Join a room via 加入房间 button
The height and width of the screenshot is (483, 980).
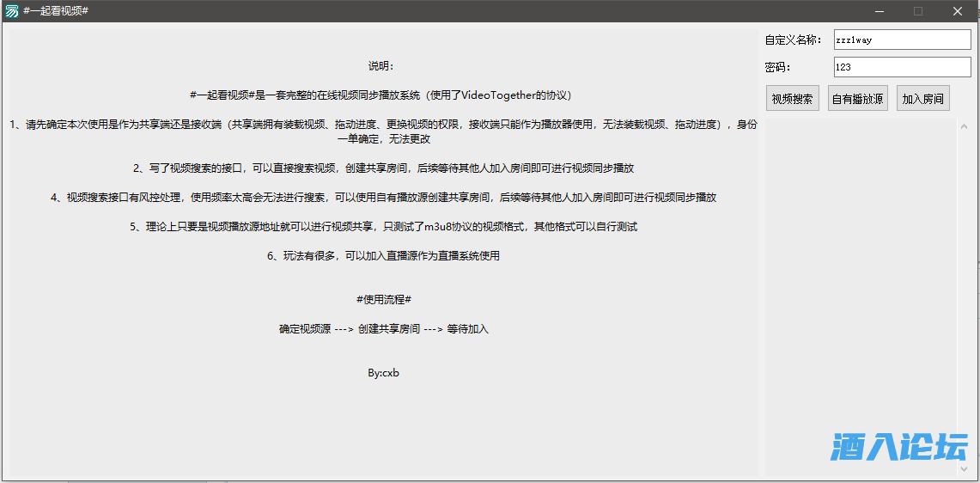tap(923, 98)
